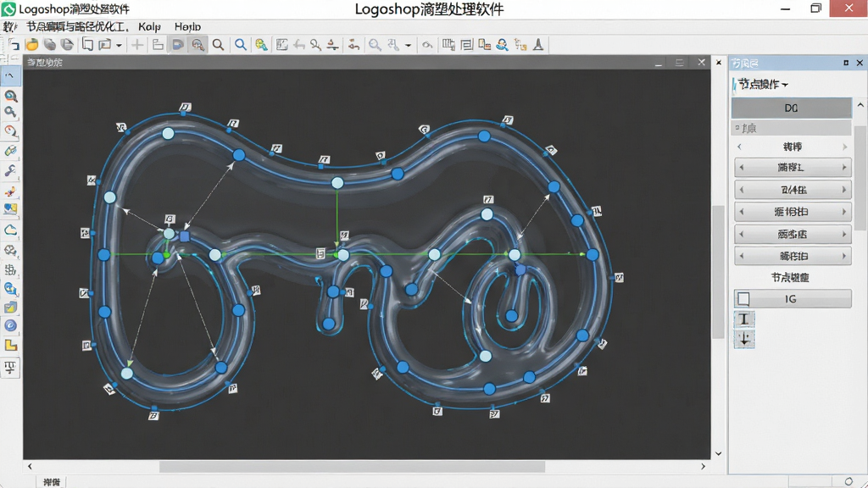Click left arrow of first stepper row
Viewport: 868px width, 488px height.
tap(742, 167)
